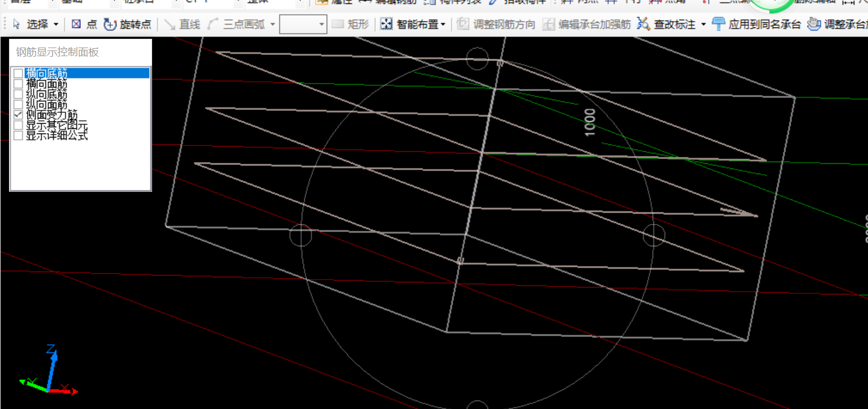The width and height of the screenshot is (868, 409).
Task: Enable the 横向面筋 checkbox
Action: [x=18, y=84]
